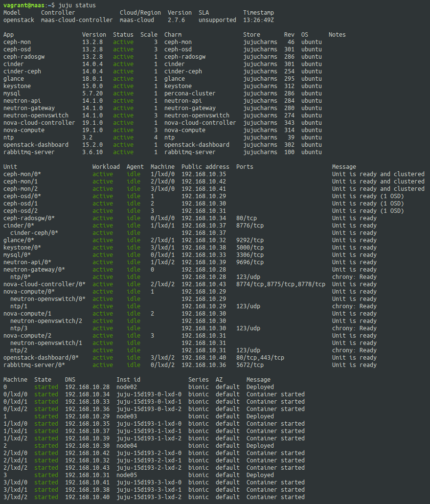Viewport: 430px width, 504px height.
Task: Select the 'cinder-ceph/0*' subordinate unit
Action: tap(34, 233)
